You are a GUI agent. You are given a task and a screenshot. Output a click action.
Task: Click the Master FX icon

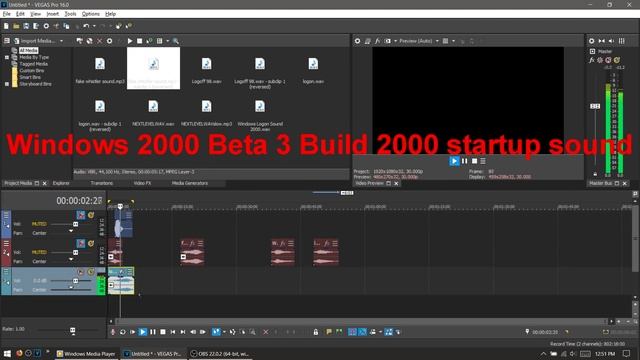(x=591, y=60)
